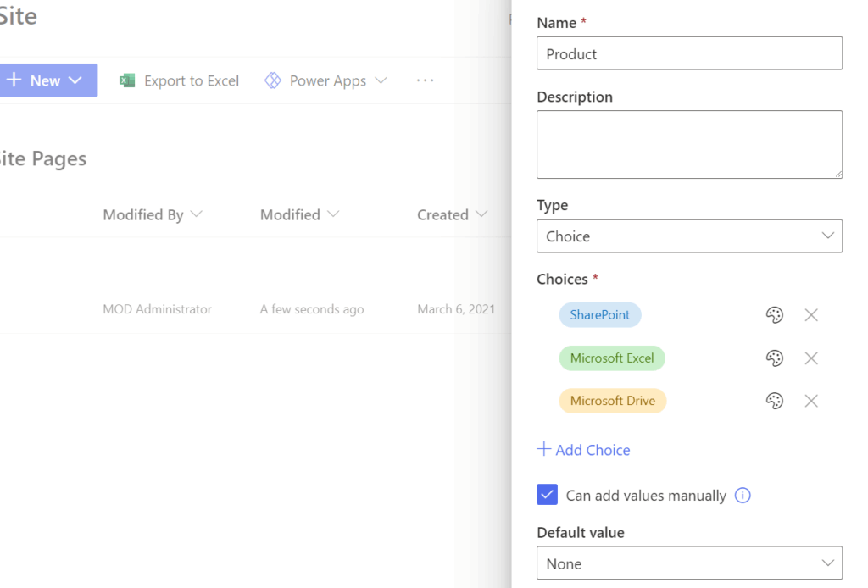Image resolution: width=868 pixels, height=588 pixels.
Task: Select the SharePoint choice pill
Action: 600,314
